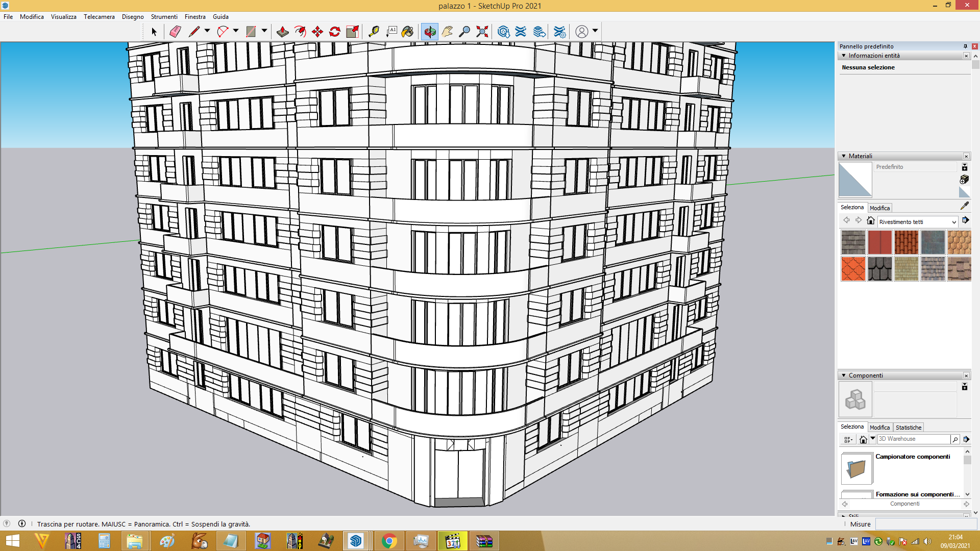The width and height of the screenshot is (980, 551).
Task: Select the Rectangle shape tool
Action: tap(251, 32)
